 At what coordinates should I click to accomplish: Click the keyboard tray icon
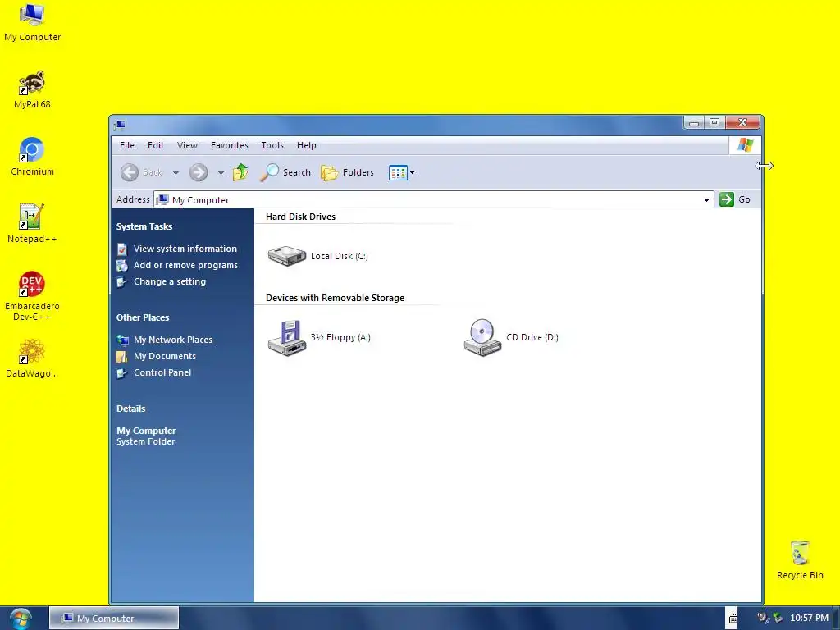tap(733, 619)
